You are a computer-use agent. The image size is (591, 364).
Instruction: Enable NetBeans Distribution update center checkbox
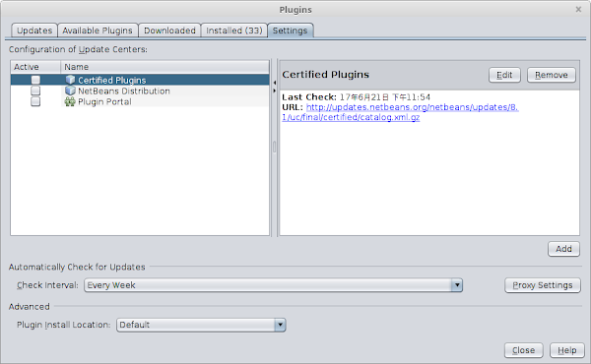click(x=35, y=91)
